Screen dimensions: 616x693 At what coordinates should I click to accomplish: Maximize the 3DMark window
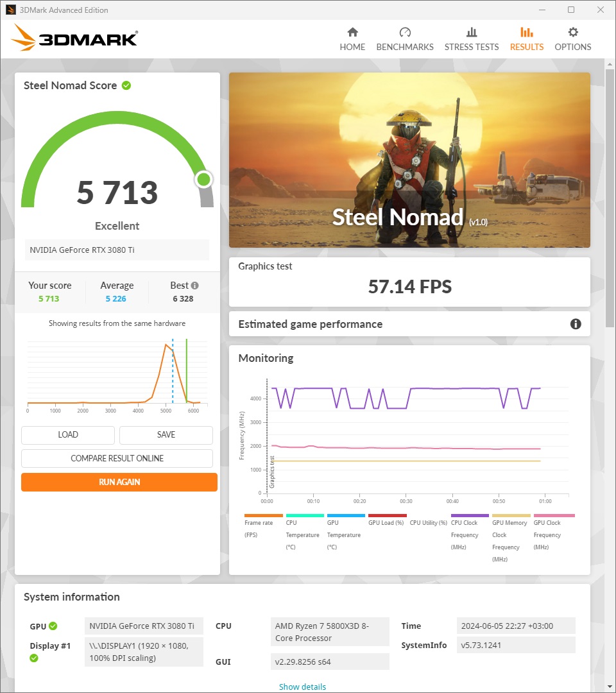tap(571, 10)
